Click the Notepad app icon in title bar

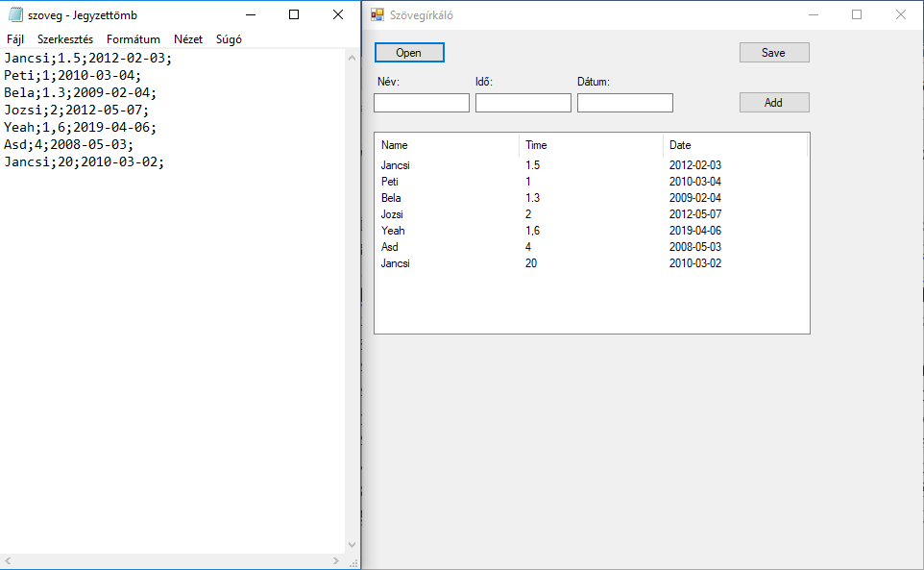pos(15,14)
